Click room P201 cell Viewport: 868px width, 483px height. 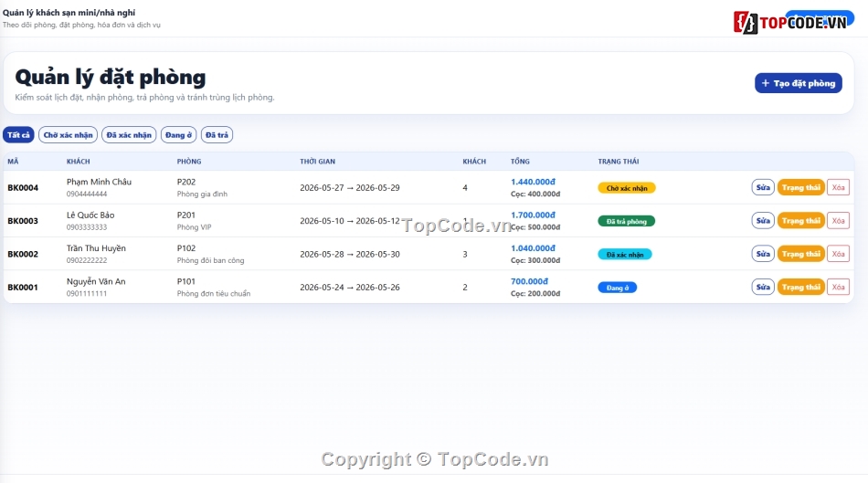coord(186,215)
